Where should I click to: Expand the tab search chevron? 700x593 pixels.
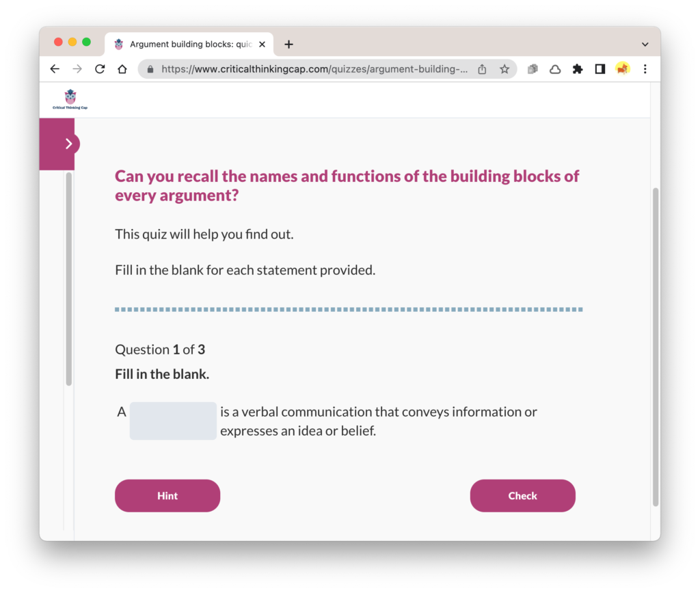pos(645,44)
